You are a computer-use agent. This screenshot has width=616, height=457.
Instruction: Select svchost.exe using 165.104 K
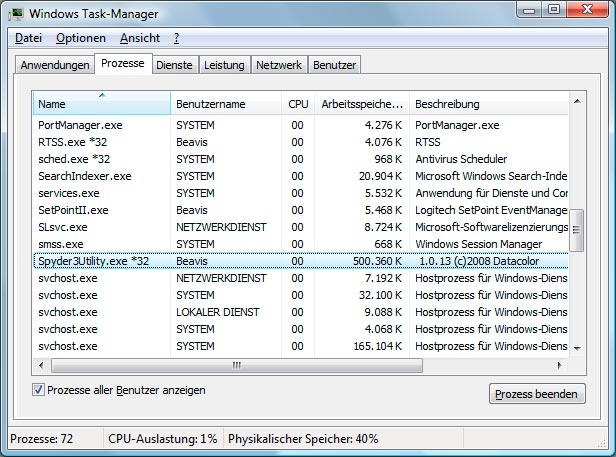pos(301,346)
